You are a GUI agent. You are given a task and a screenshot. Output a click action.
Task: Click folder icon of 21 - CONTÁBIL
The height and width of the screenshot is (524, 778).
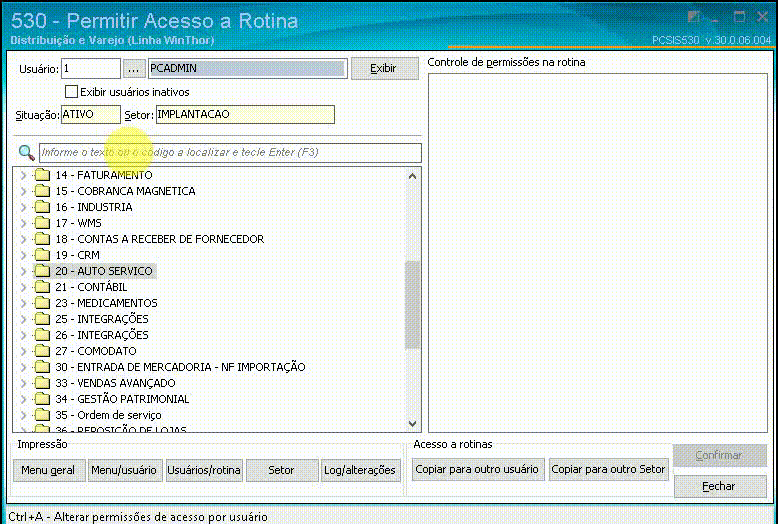pos(43,287)
